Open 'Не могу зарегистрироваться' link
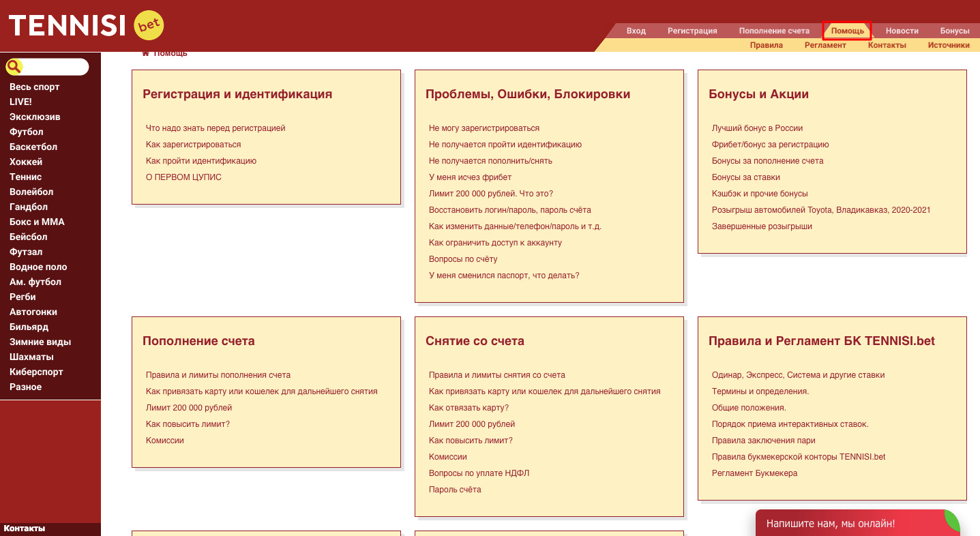 pyautogui.click(x=484, y=128)
